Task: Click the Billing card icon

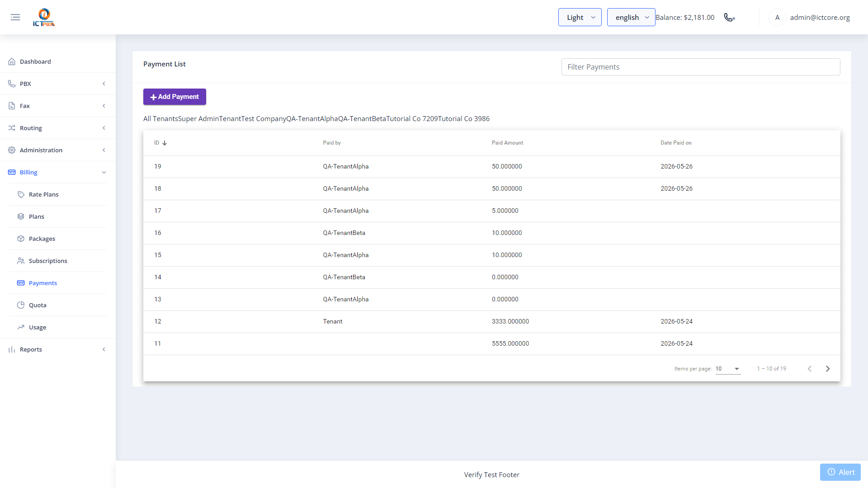Action: tap(12, 172)
